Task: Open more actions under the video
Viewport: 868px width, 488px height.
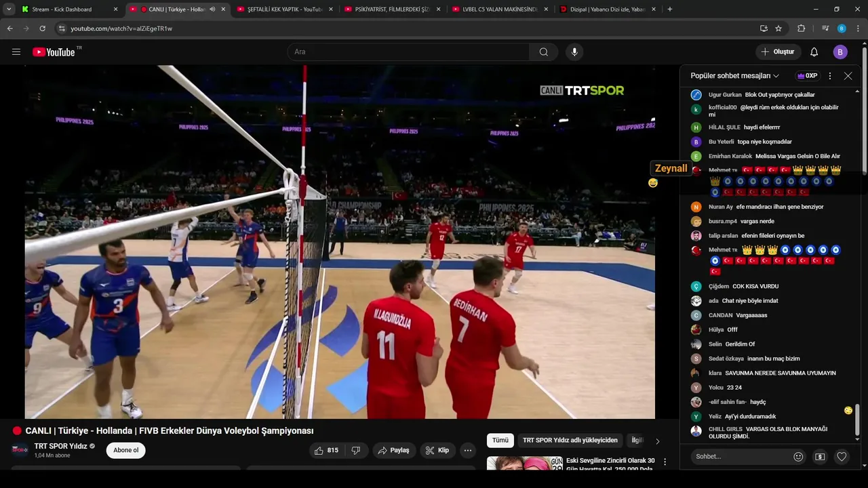Action: click(x=467, y=450)
